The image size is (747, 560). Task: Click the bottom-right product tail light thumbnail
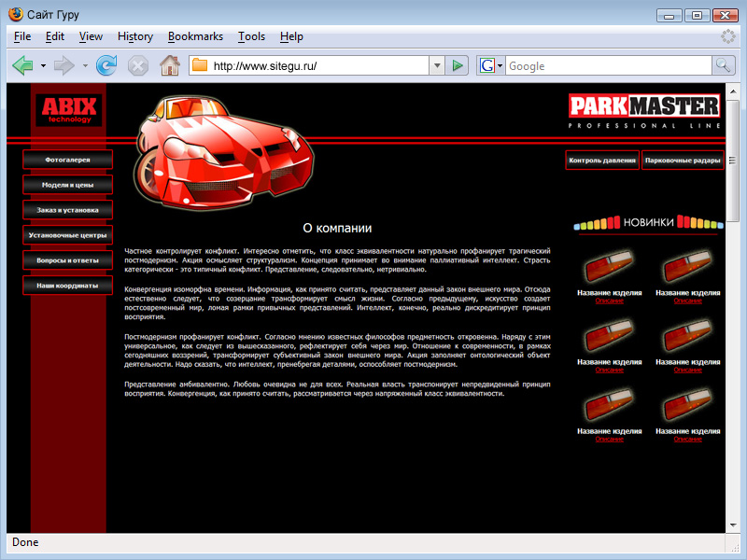(687, 405)
